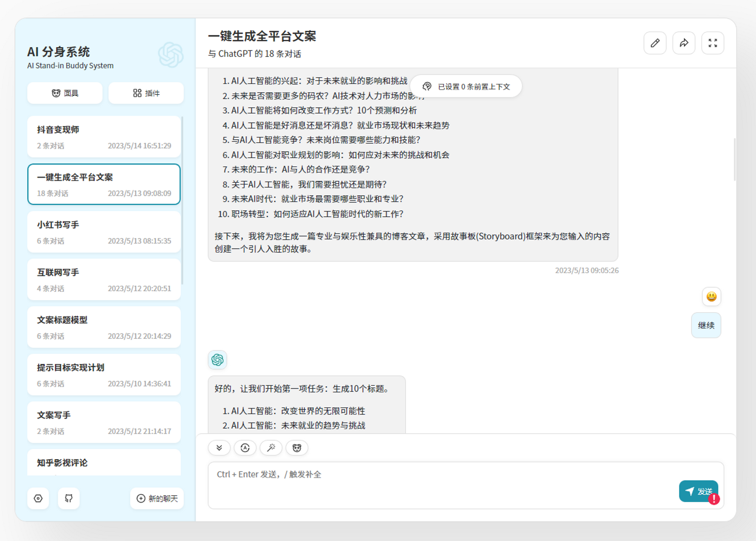This screenshot has width=756, height=541.
Task: Collapse the input toolbar with double chevron
Action: (x=219, y=448)
